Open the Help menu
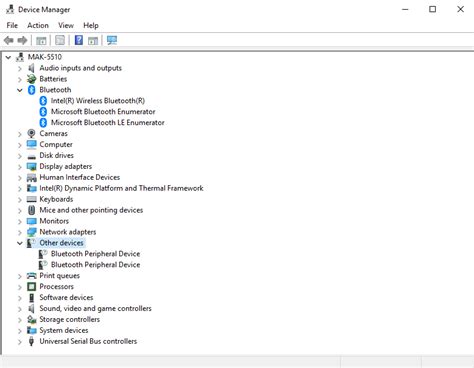The width and height of the screenshot is (474, 368). tap(91, 25)
